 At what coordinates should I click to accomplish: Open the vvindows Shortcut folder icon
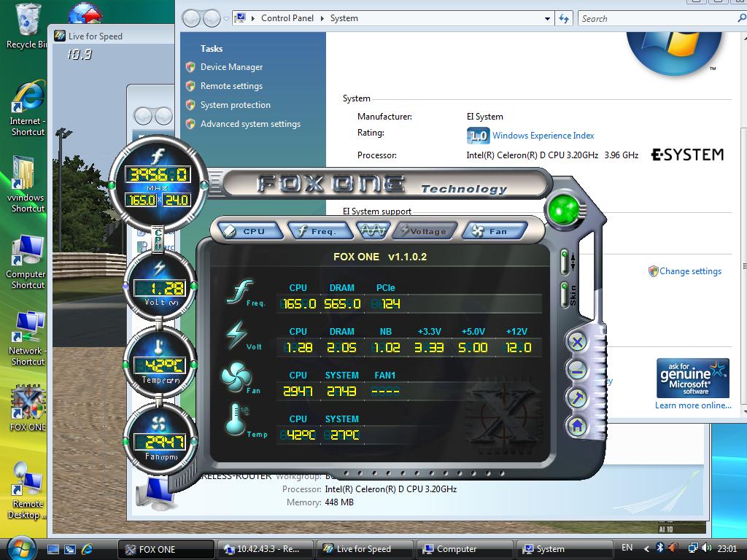click(x=26, y=183)
